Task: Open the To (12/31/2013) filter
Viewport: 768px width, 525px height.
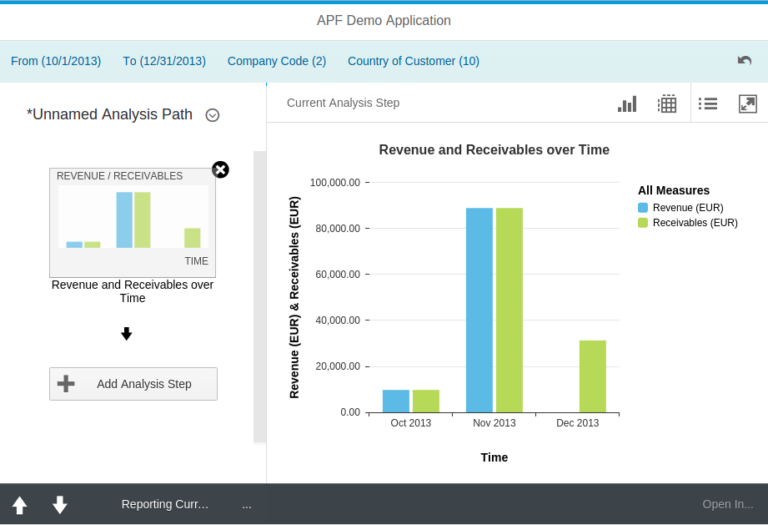Action: [164, 61]
